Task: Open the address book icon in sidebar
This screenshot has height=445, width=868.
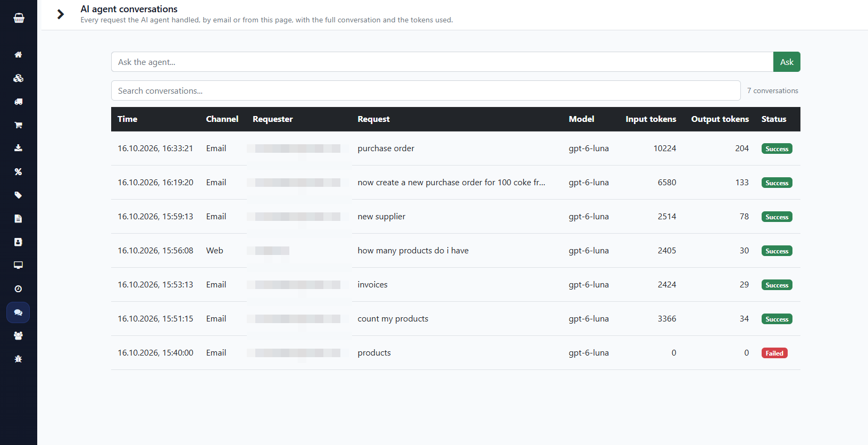Action: [x=18, y=242]
